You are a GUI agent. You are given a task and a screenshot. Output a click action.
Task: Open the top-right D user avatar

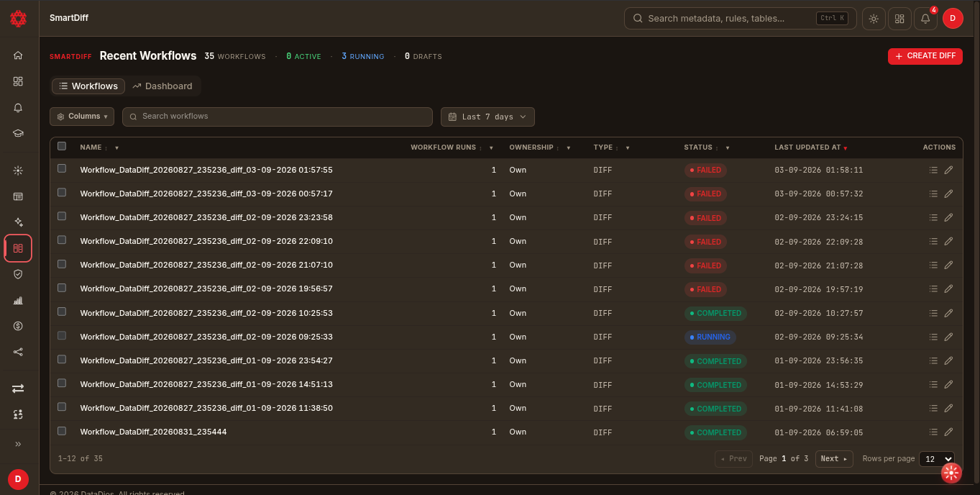pyautogui.click(x=953, y=19)
